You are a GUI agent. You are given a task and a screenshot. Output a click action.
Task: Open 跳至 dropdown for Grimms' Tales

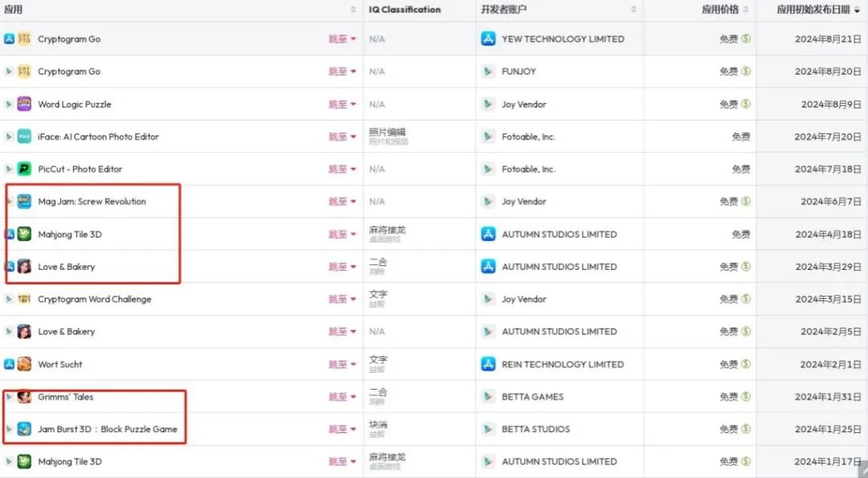click(342, 397)
